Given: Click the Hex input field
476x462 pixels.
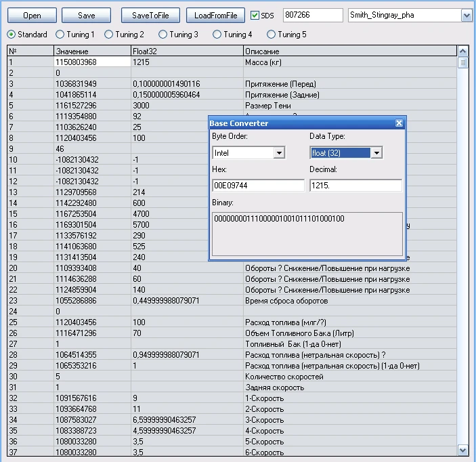Looking at the screenshot, I should [x=257, y=186].
